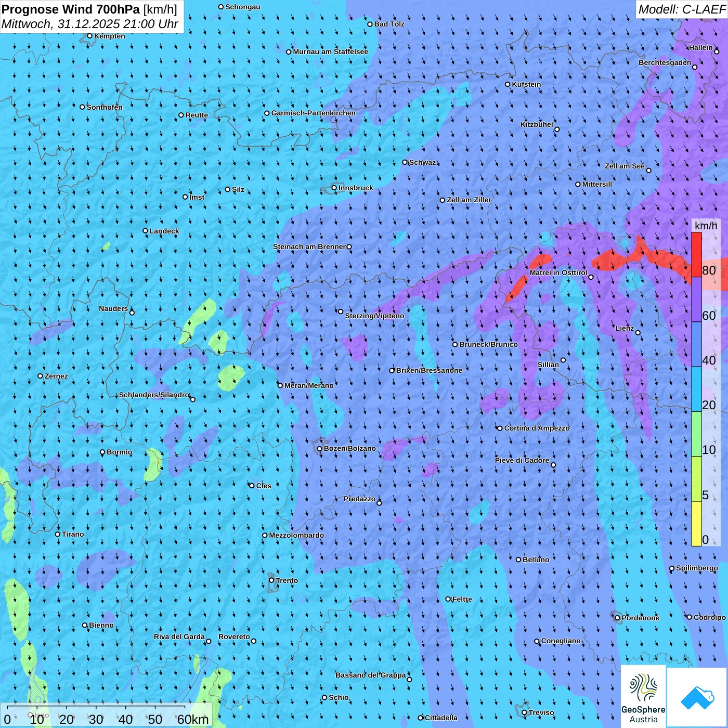Image resolution: width=728 pixels, height=728 pixels.
Task: Click the Murnau am Staffelsee label
Action: [330, 51]
